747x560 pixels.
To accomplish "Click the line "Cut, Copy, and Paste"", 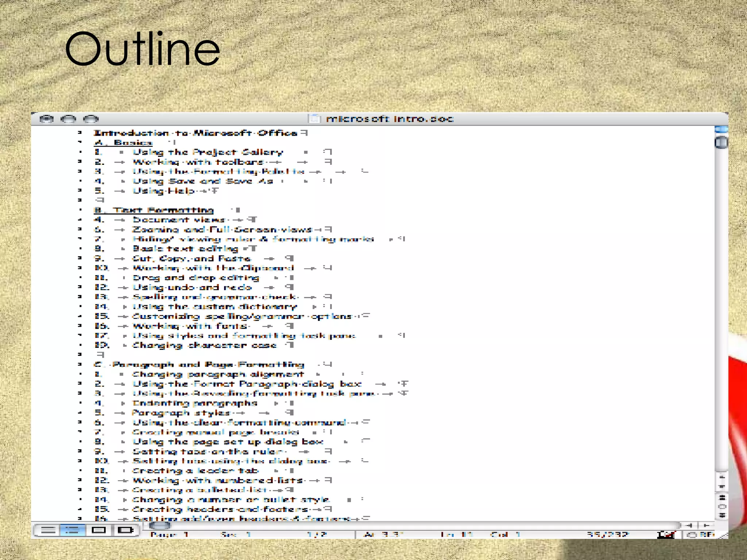I will click(191, 258).
